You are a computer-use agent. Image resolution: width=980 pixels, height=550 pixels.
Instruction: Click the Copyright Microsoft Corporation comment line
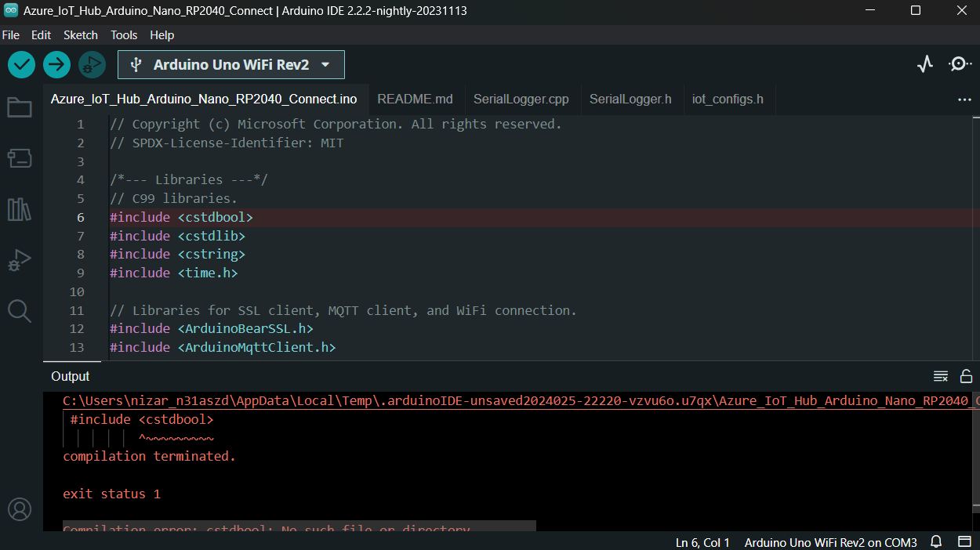(x=336, y=124)
